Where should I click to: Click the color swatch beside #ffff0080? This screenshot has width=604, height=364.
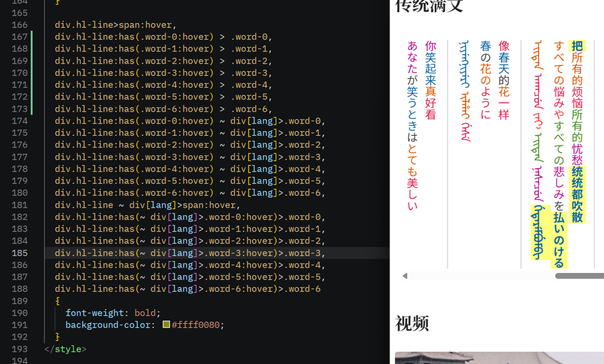pos(166,324)
